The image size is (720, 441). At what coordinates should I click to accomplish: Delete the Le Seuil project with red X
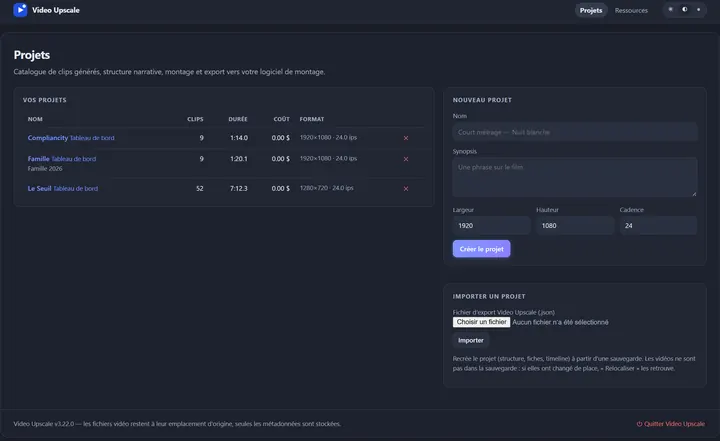coord(406,188)
